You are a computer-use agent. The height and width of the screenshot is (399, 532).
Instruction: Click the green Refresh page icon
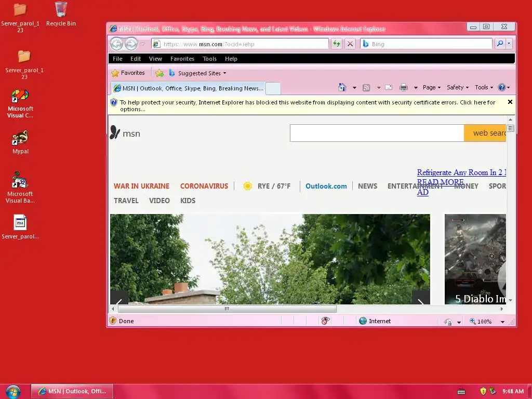tap(337, 44)
